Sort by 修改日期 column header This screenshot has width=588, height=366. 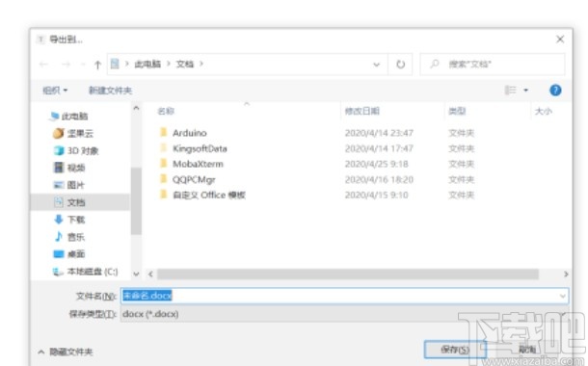click(361, 111)
